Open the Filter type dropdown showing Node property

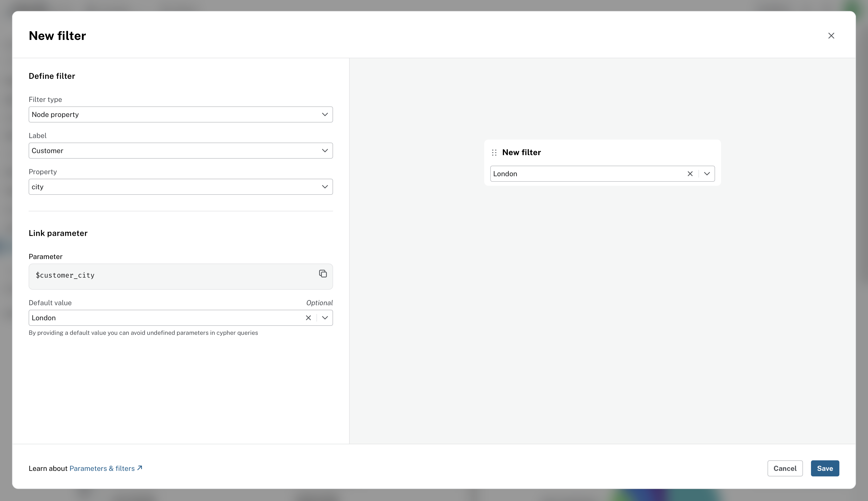(180, 114)
